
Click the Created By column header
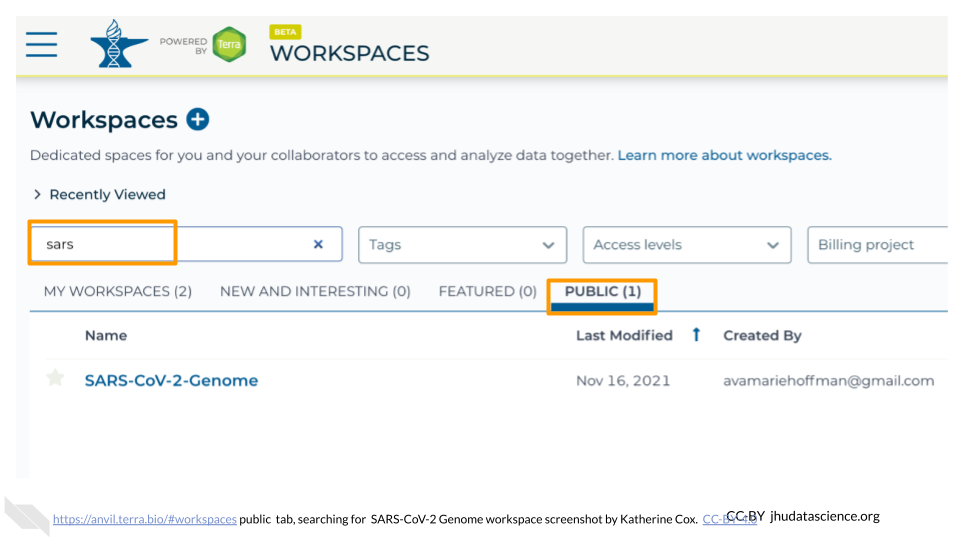(762, 336)
